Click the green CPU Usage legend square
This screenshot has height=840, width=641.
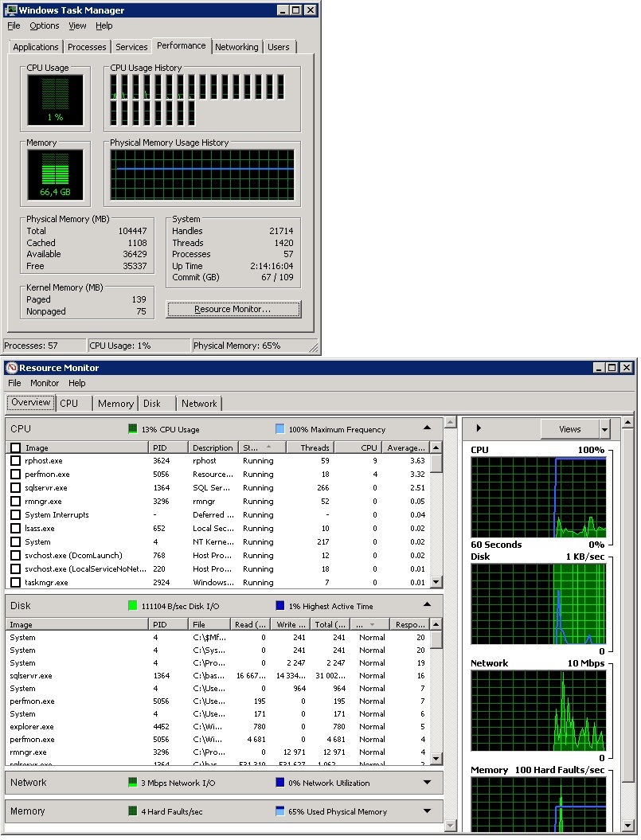[x=132, y=428]
